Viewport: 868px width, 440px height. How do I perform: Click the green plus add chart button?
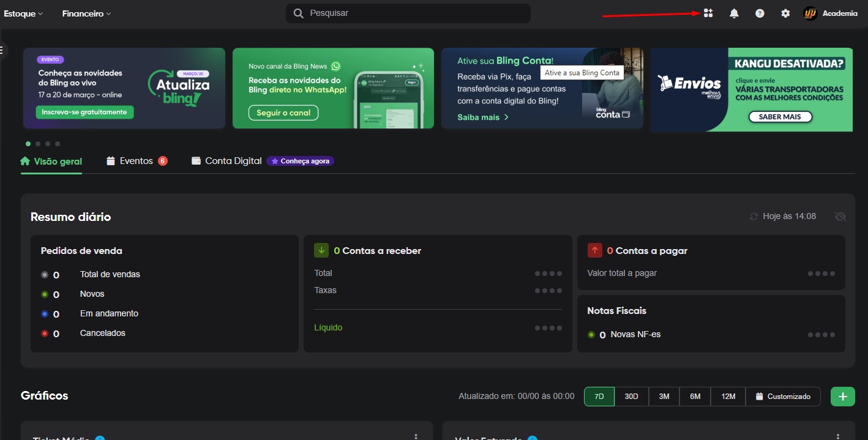click(x=842, y=397)
